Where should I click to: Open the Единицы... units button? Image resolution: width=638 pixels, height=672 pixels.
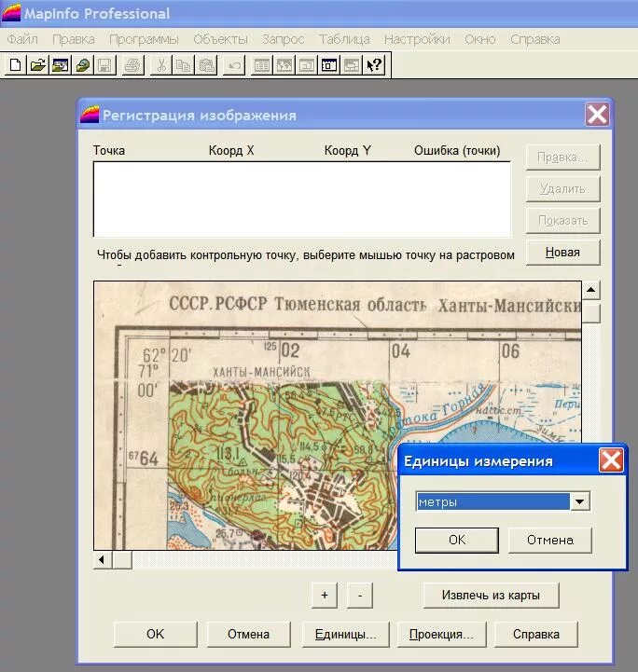(345, 635)
